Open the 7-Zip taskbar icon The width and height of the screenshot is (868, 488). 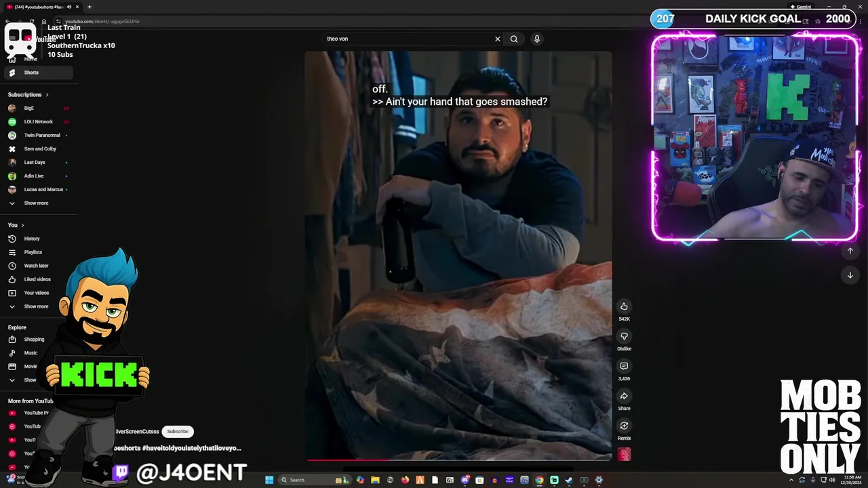coord(450,480)
